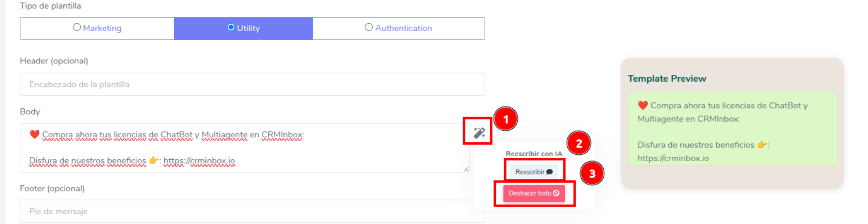Click red annotation circle number 3
The image size is (868, 224).
pos(592,173)
